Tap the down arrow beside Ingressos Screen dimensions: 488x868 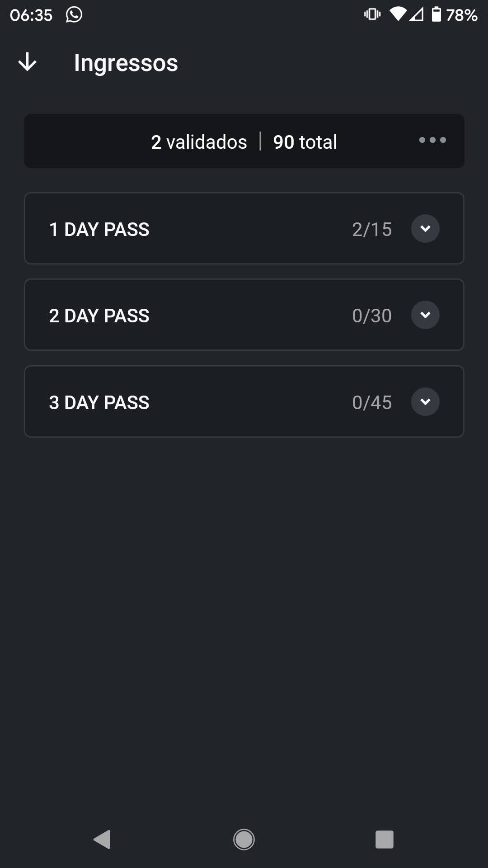(x=27, y=62)
